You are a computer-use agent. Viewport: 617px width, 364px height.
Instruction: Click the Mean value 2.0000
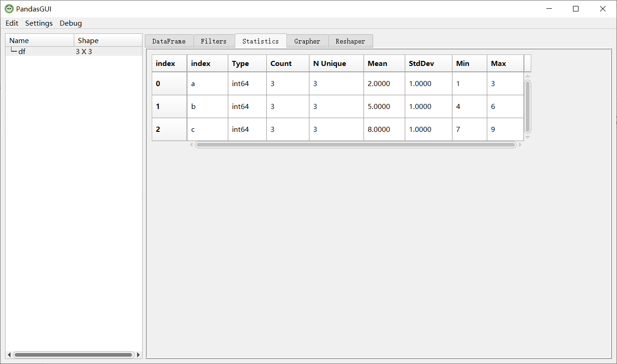[x=384, y=84]
